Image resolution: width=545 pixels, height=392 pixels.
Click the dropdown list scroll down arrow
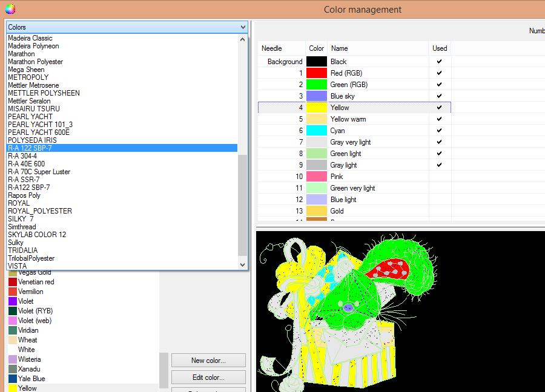243,265
